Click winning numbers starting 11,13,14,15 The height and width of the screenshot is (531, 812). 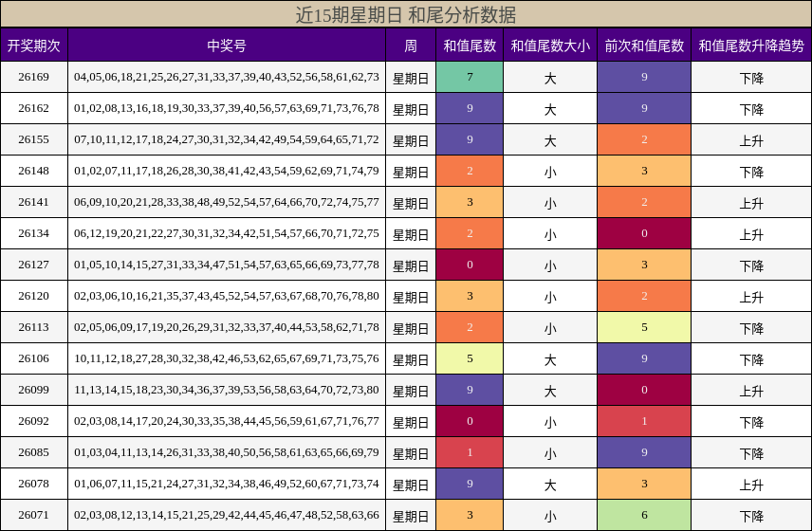tap(227, 391)
